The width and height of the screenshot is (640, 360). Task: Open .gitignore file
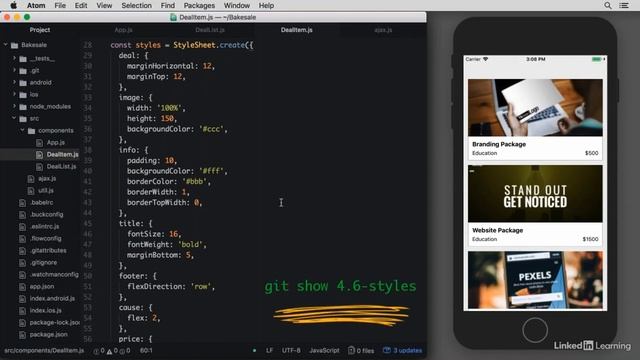point(43,262)
